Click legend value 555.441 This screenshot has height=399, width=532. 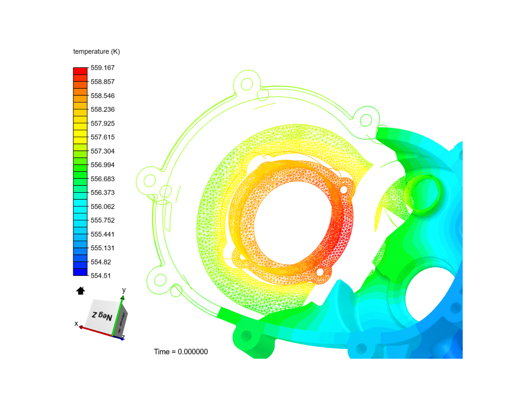103,234
